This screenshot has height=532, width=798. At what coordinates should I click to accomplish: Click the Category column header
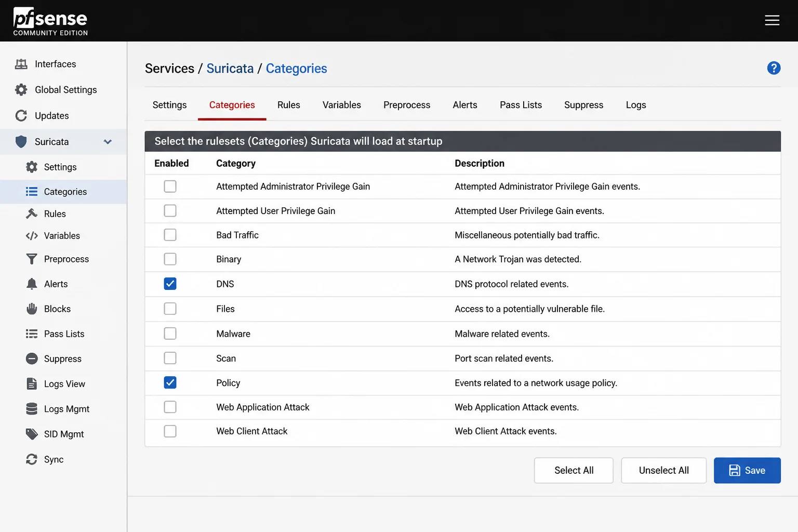point(236,163)
